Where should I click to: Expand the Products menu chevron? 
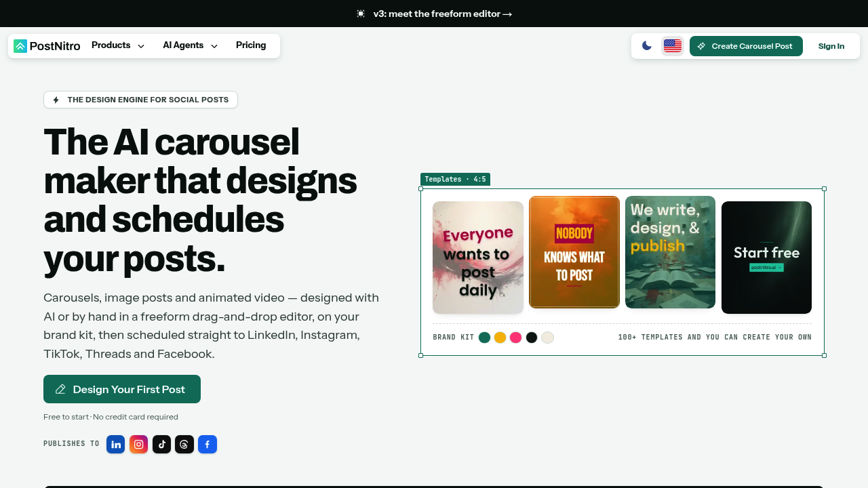[x=141, y=46]
